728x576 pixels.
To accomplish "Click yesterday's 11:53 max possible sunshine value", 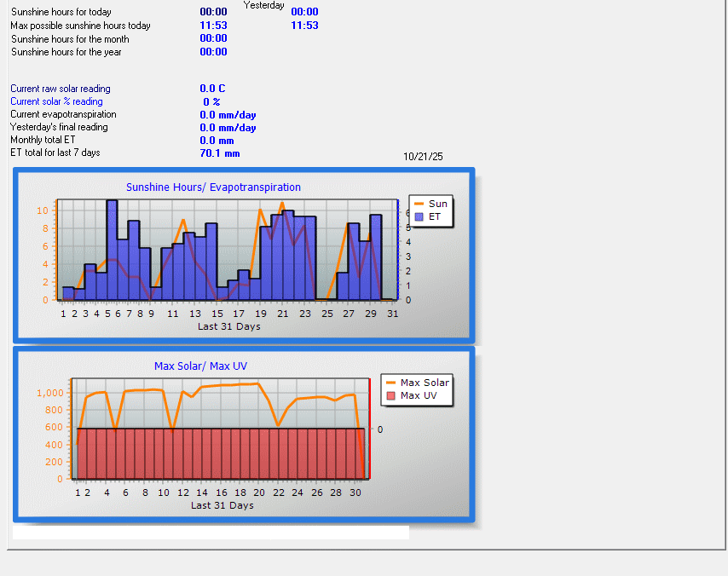I will (x=304, y=26).
